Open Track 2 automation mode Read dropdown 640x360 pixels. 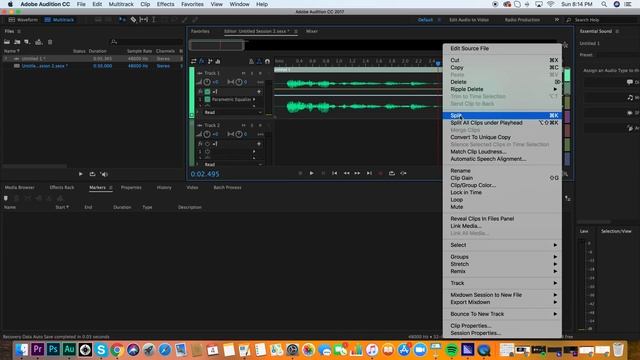pos(232,164)
